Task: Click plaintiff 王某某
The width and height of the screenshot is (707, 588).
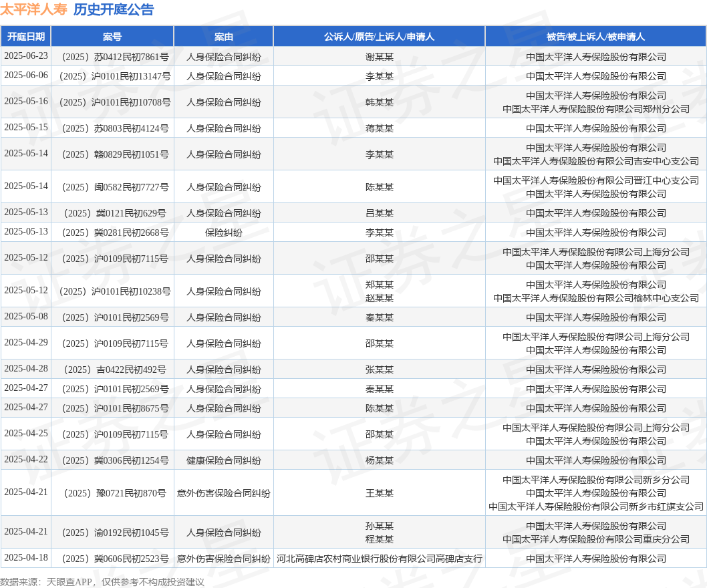Action: pyautogui.click(x=379, y=493)
